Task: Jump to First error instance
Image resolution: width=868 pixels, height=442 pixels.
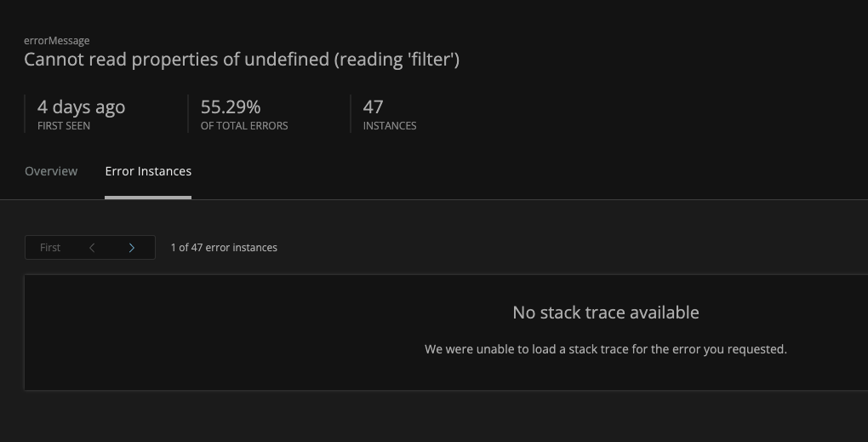Action: (50, 248)
